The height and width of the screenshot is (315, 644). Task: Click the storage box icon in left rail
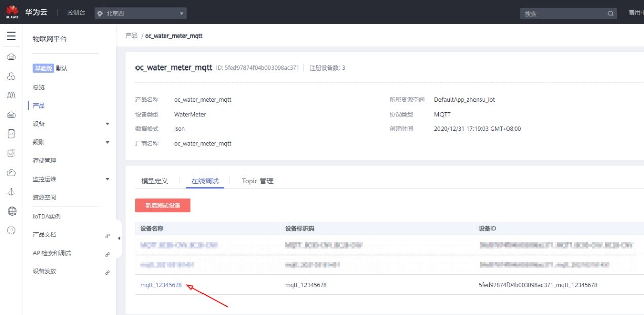(x=11, y=153)
